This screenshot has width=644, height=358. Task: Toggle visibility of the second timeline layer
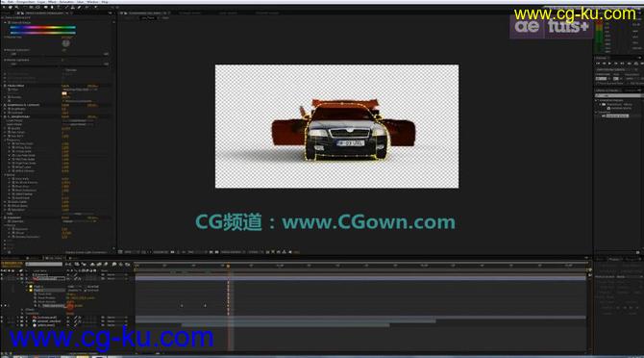[x=2, y=279]
